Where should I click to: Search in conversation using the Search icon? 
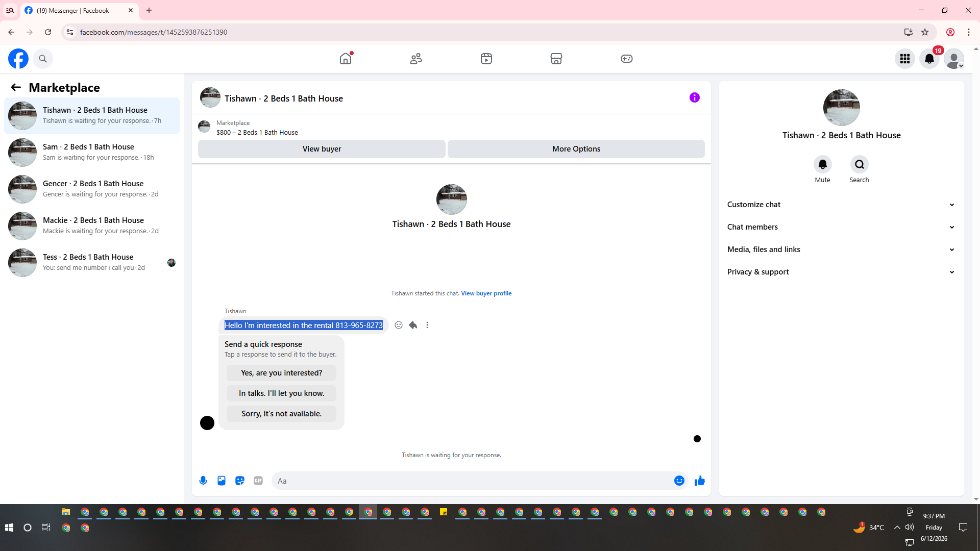(860, 164)
